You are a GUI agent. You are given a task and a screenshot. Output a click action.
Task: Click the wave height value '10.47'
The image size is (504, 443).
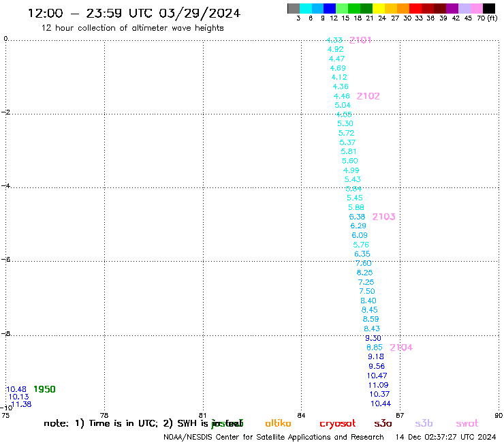pos(377,376)
